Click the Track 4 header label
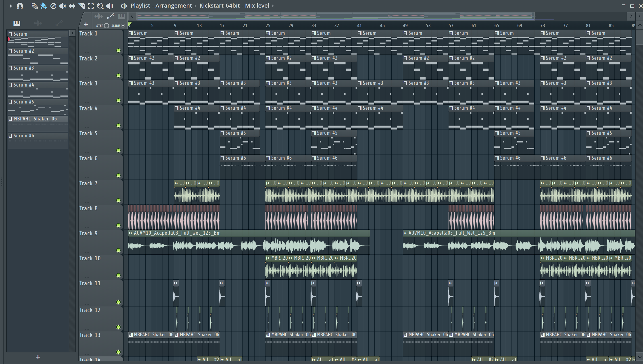 tap(88, 108)
